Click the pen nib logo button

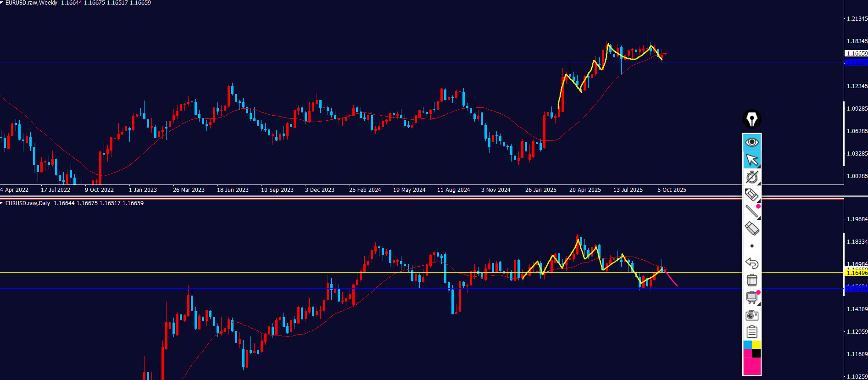[751, 119]
